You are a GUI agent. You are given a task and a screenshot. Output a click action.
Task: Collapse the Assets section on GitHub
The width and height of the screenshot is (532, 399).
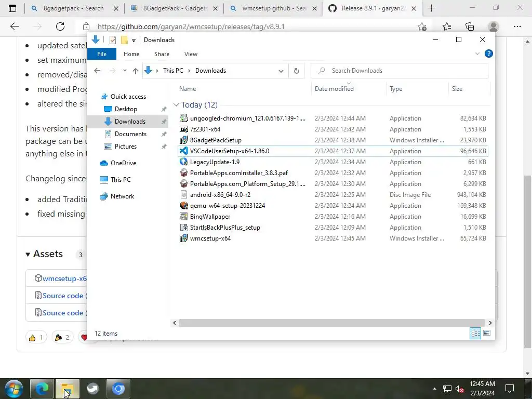(x=28, y=255)
